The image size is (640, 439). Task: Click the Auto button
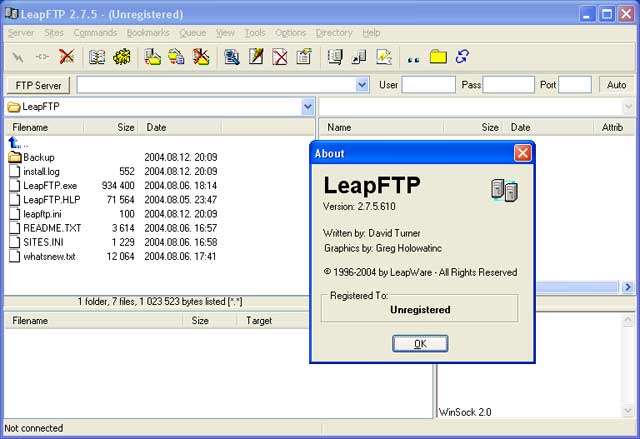[x=617, y=85]
